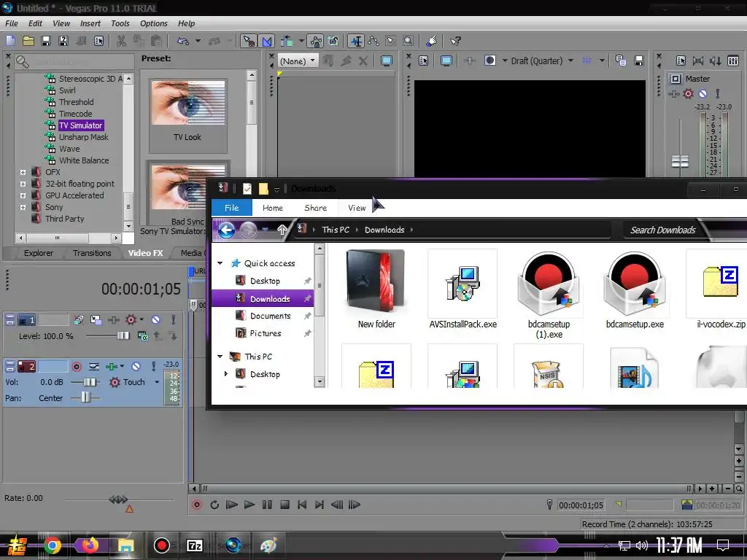
Task: Stop playback in transport bar
Action: click(285, 505)
